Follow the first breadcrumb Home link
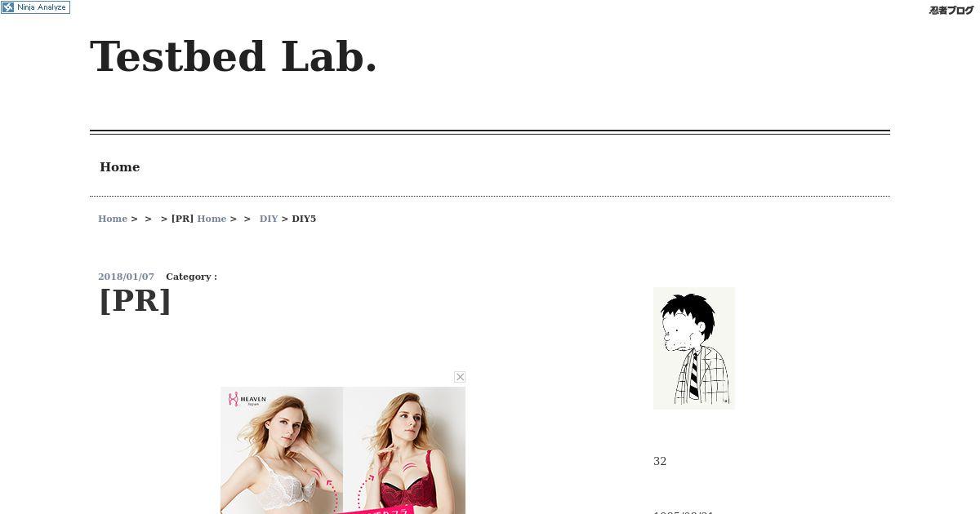Image resolution: width=980 pixels, height=514 pixels. (113, 219)
